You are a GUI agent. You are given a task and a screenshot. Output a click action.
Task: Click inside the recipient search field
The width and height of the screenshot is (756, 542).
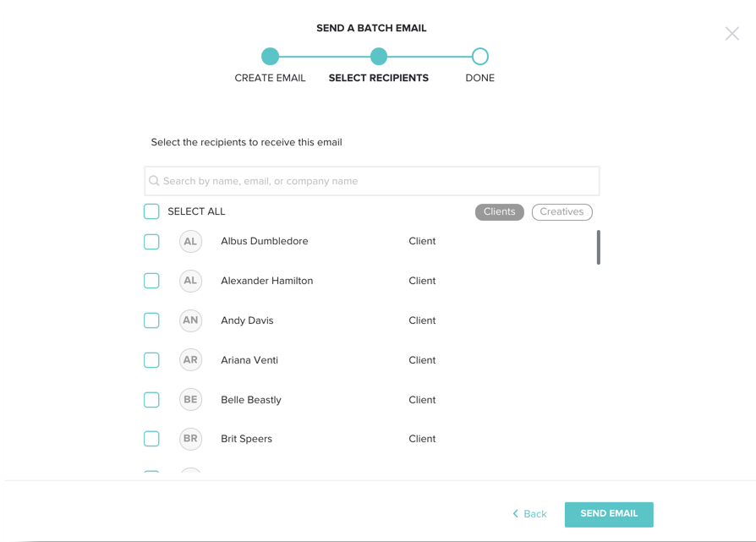coord(370,180)
